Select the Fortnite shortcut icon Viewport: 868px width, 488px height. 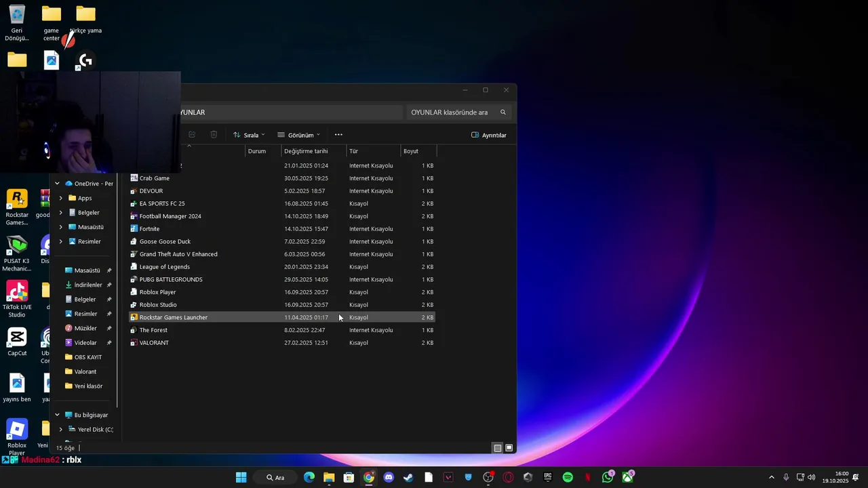pos(134,229)
